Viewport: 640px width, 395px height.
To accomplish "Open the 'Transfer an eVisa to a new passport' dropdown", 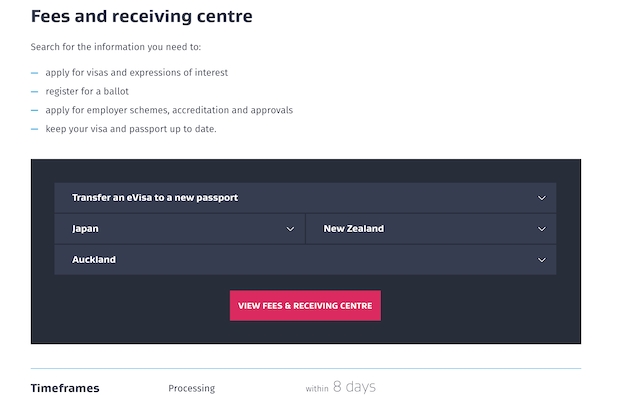I will click(x=305, y=198).
